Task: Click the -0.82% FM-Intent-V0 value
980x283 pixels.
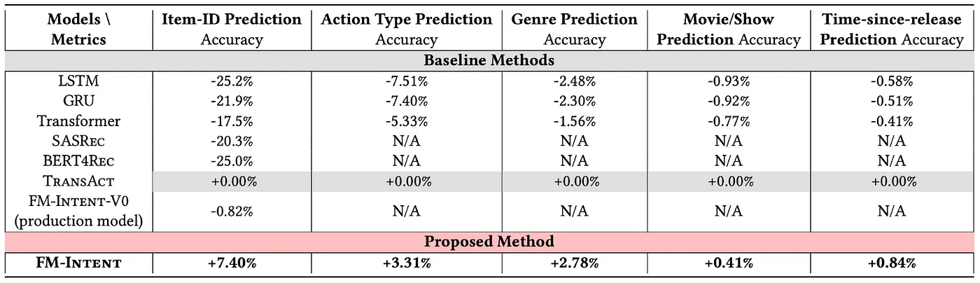Action: coord(232,210)
